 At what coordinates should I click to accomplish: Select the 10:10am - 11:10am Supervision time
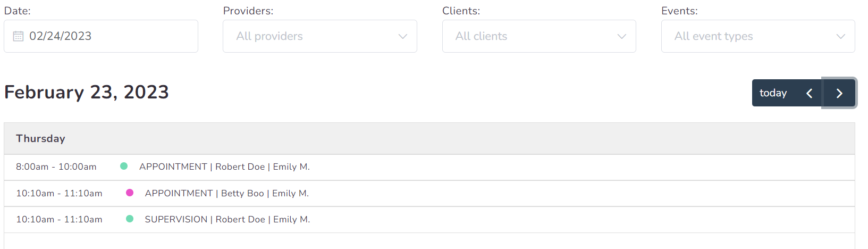(59, 219)
